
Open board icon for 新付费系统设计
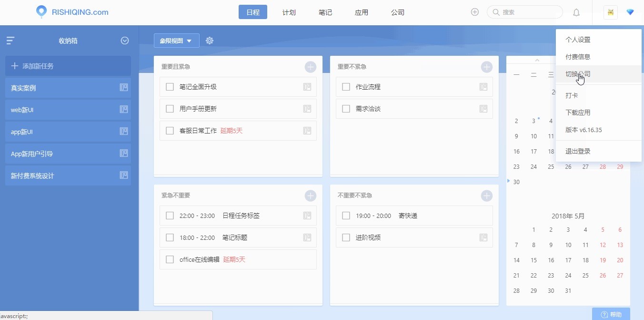point(124,175)
